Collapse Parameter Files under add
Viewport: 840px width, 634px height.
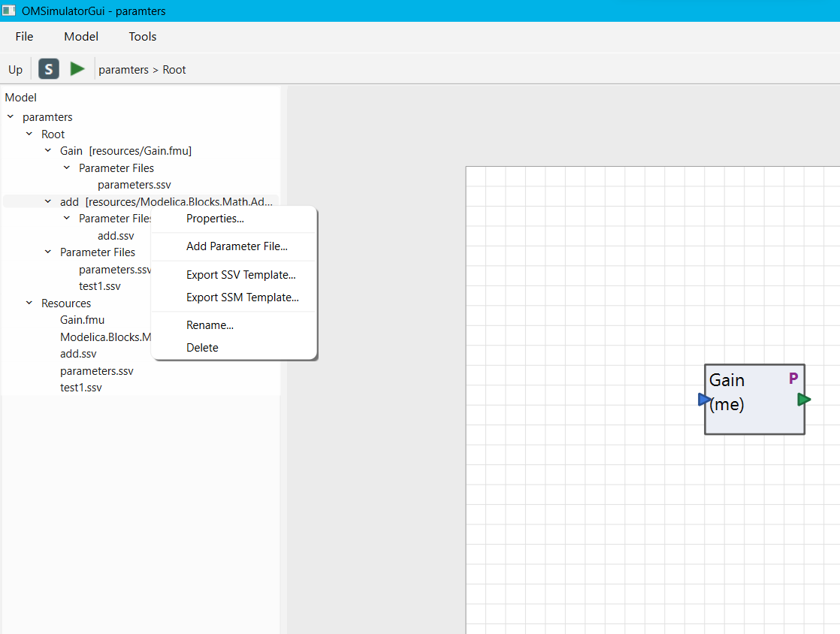tap(66, 218)
